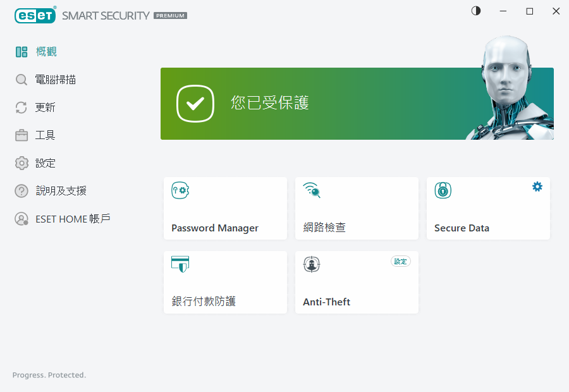The width and height of the screenshot is (569, 392).
Task: Click the ESET logo at top left
Action: click(35, 15)
